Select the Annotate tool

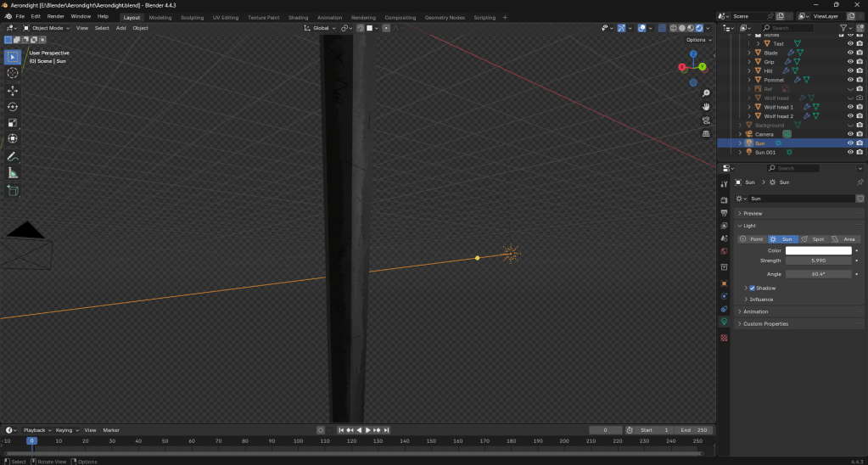pos(13,156)
